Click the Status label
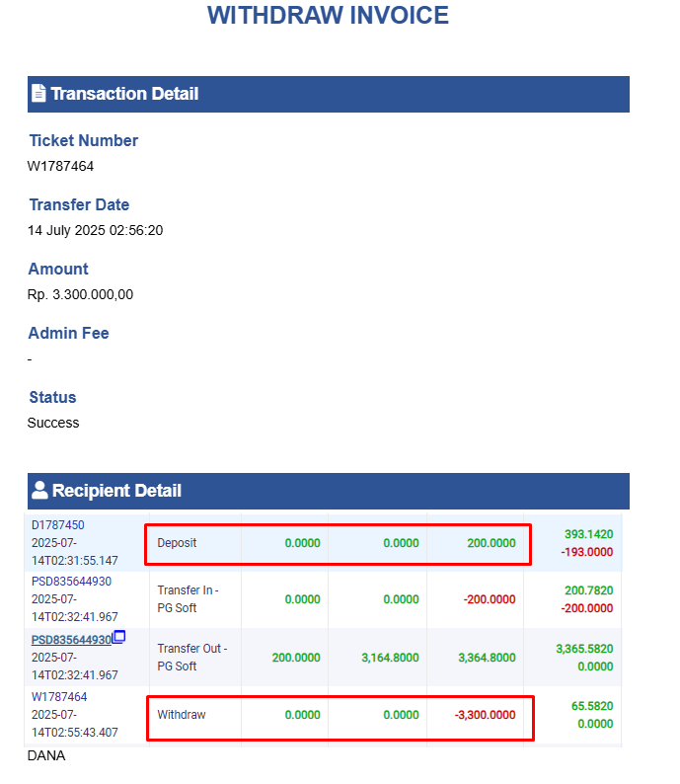The image size is (680, 784). 52,397
